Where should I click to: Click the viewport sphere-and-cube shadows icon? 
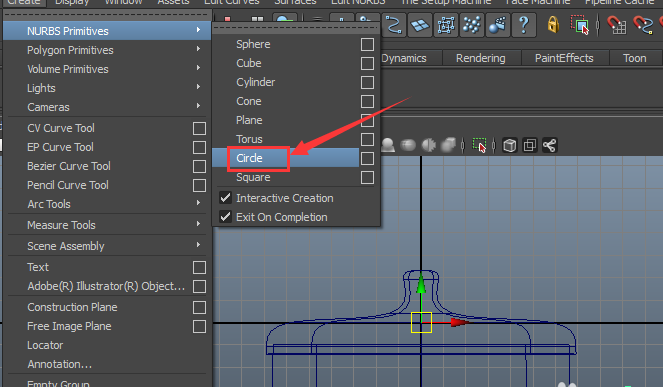(448, 145)
